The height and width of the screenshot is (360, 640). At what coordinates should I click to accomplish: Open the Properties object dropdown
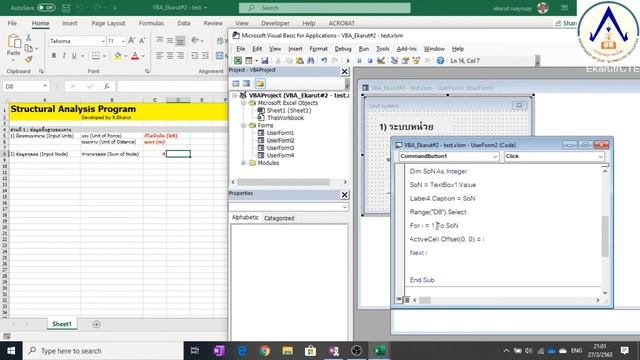click(x=344, y=207)
